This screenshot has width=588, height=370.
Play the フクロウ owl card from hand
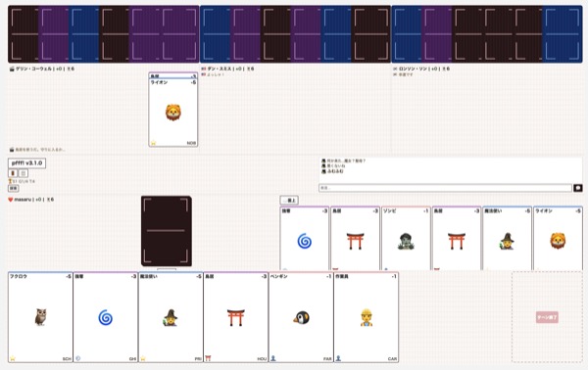[40, 317]
